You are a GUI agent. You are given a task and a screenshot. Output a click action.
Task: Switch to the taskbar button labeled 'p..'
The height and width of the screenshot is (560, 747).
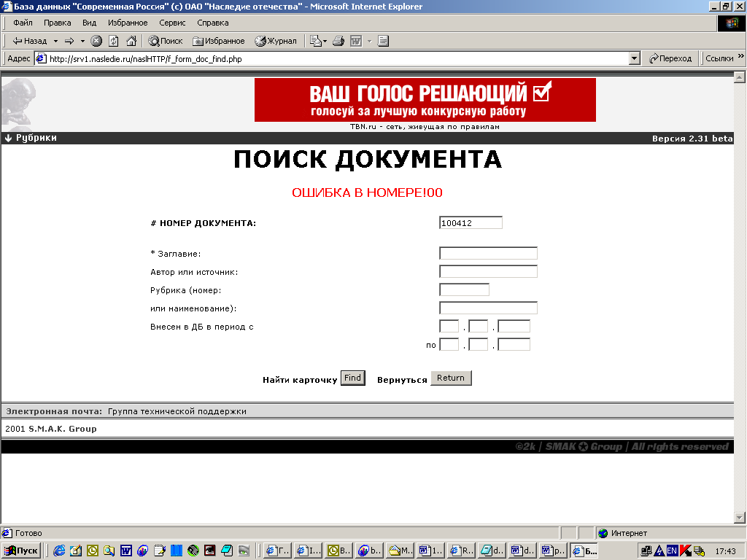pos(553,551)
